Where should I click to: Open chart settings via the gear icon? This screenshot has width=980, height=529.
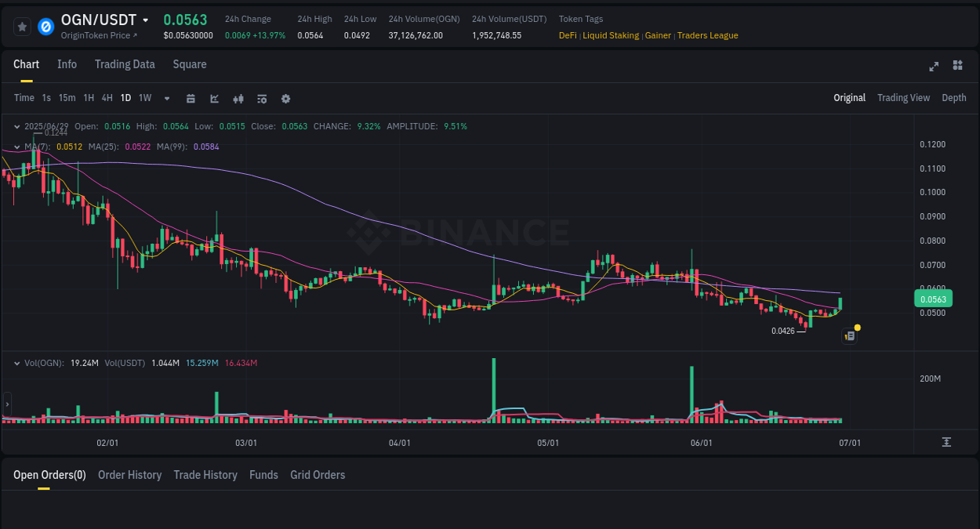point(285,98)
